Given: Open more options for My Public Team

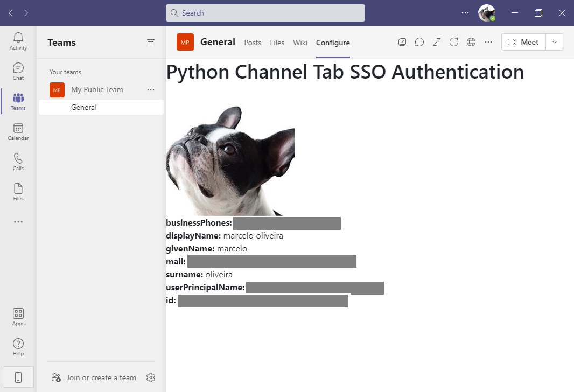Looking at the screenshot, I should click(150, 90).
